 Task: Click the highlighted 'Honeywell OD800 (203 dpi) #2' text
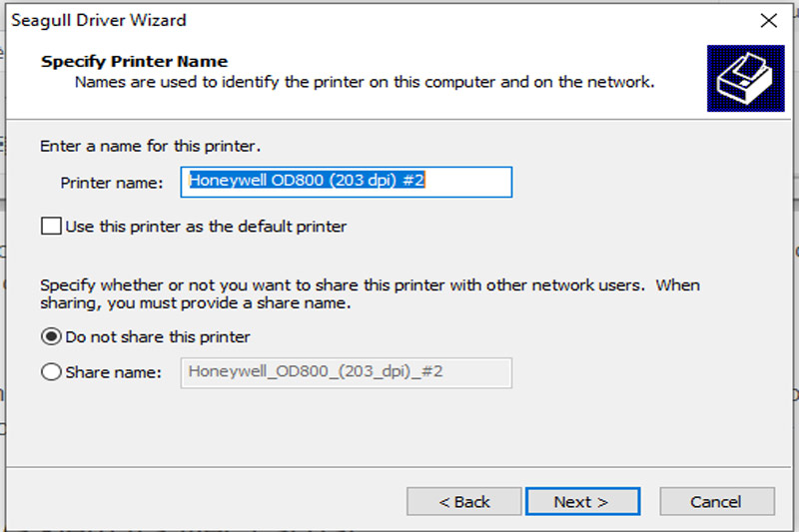pyautogui.click(x=307, y=181)
